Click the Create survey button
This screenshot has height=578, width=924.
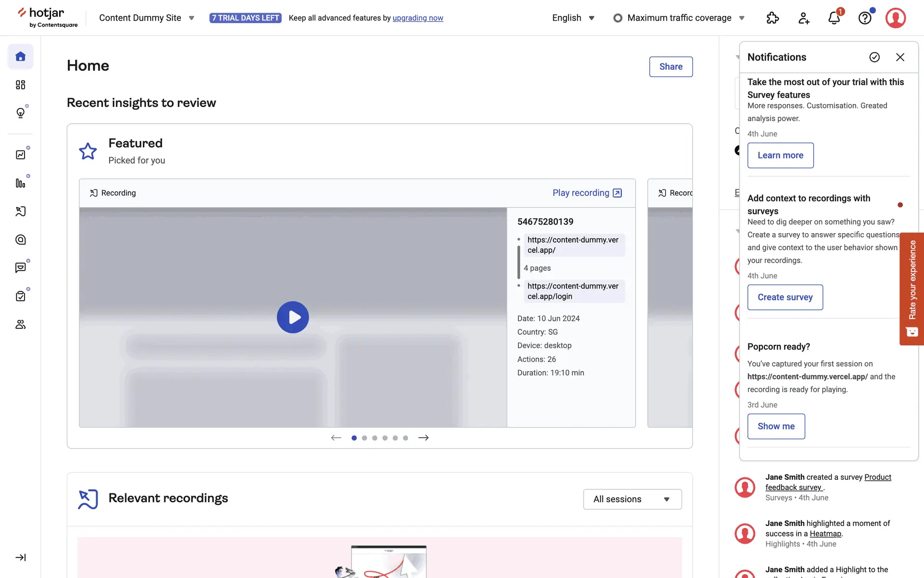tap(785, 297)
